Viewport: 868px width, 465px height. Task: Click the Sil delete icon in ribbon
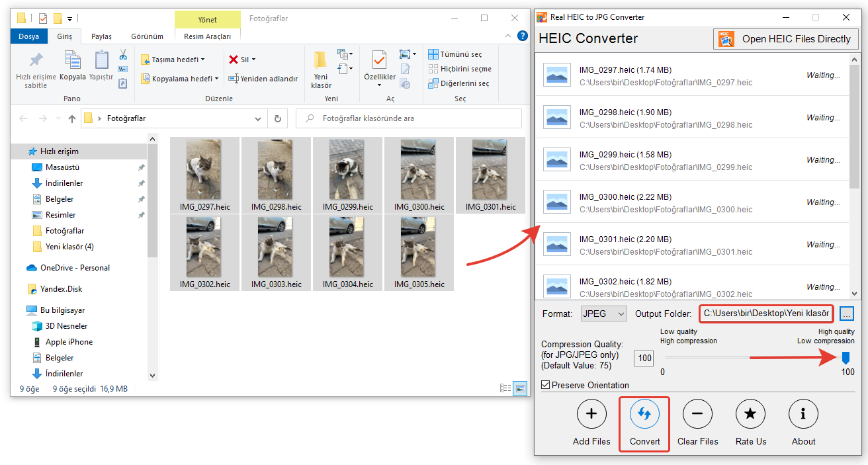(234, 60)
